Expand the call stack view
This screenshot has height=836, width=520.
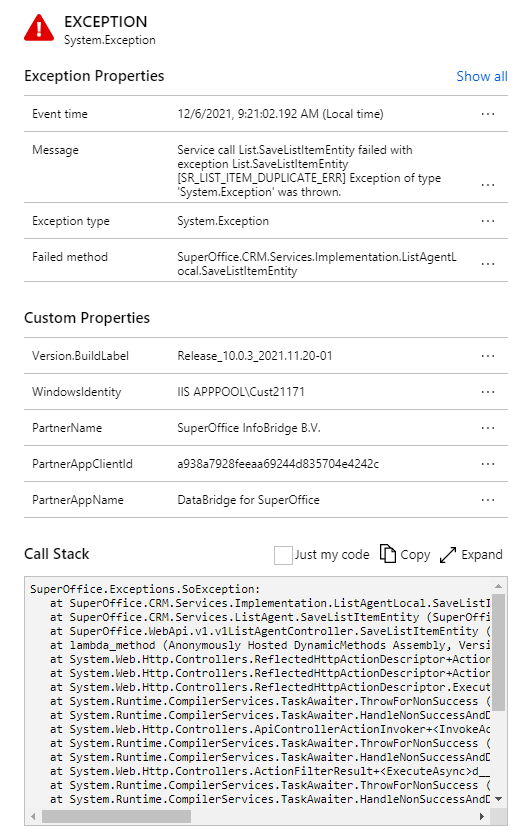[x=471, y=554]
